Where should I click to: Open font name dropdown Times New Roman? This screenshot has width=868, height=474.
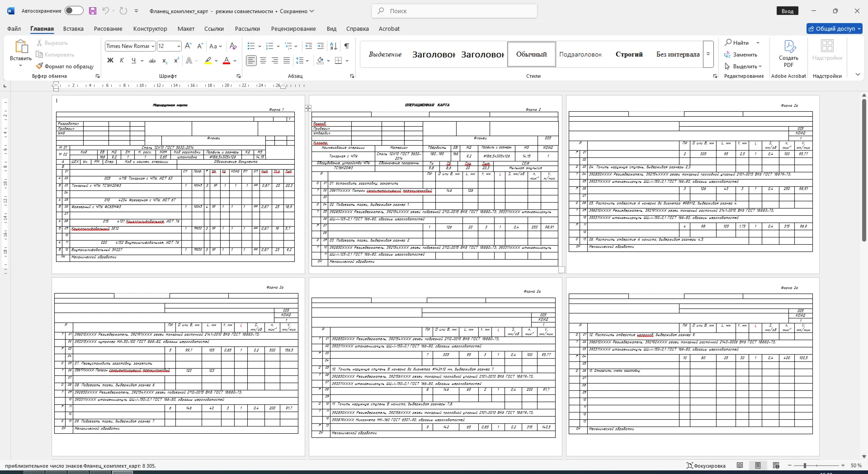(153, 46)
